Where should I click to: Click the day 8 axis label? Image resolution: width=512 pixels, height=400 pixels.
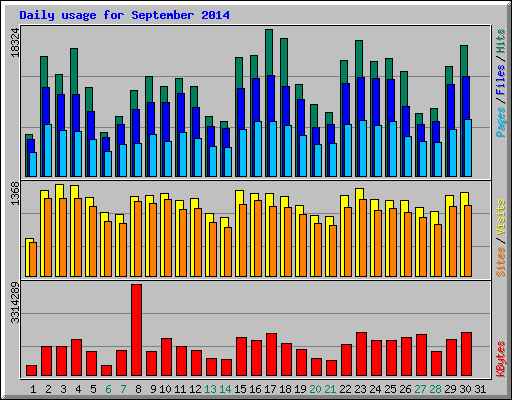click(138, 389)
